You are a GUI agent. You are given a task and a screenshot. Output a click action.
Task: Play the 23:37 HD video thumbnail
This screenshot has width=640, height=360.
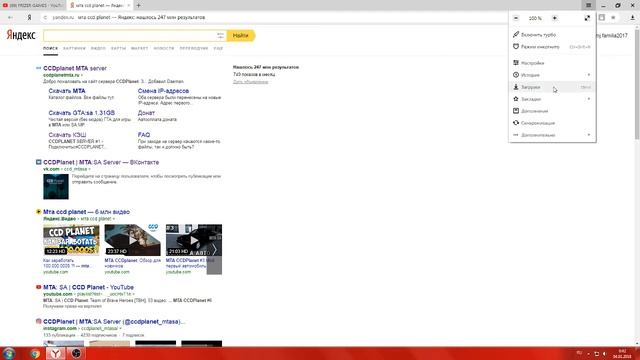point(133,240)
